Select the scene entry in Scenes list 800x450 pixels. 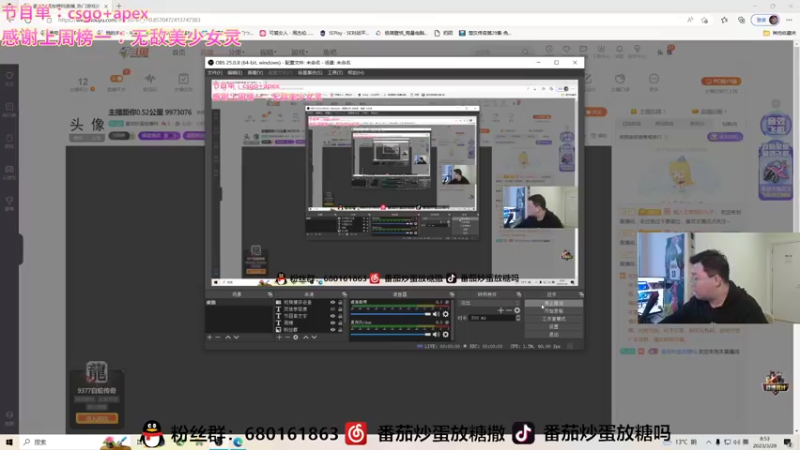tap(239, 303)
